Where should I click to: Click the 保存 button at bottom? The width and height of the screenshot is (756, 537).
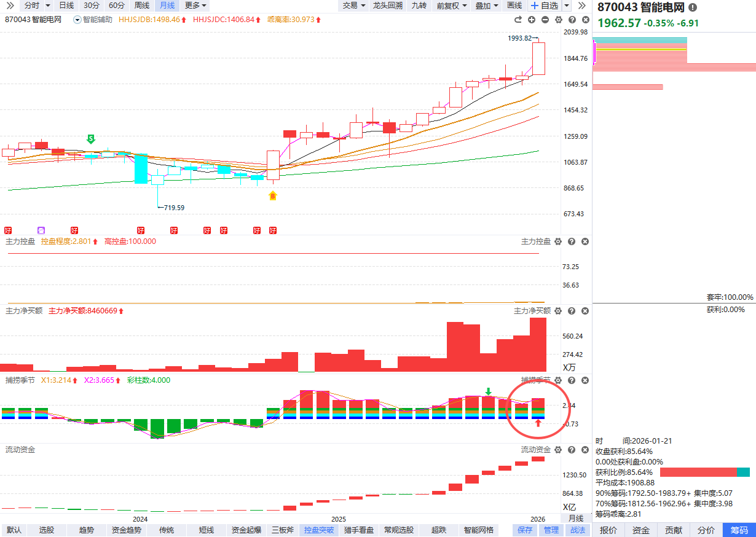(x=525, y=530)
